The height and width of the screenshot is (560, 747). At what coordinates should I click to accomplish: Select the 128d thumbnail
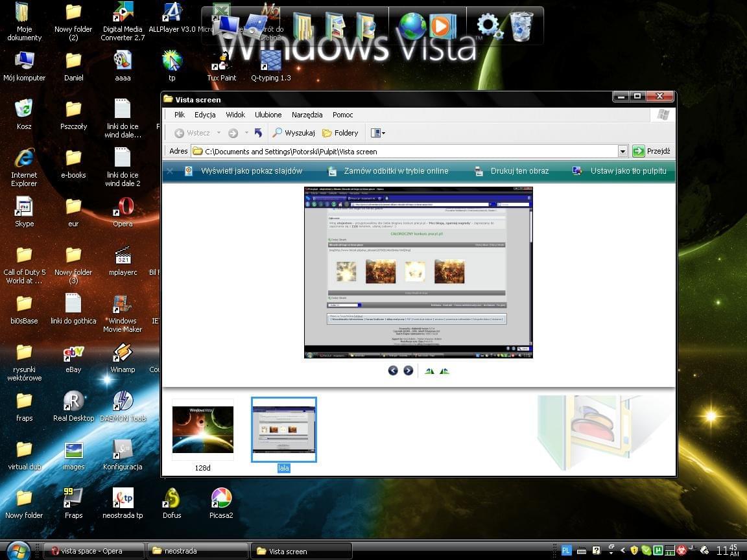[203, 430]
